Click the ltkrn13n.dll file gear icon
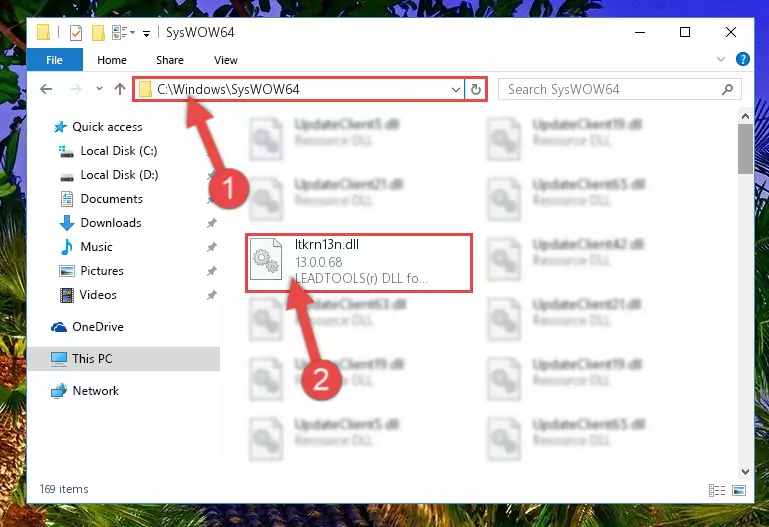 coord(266,259)
